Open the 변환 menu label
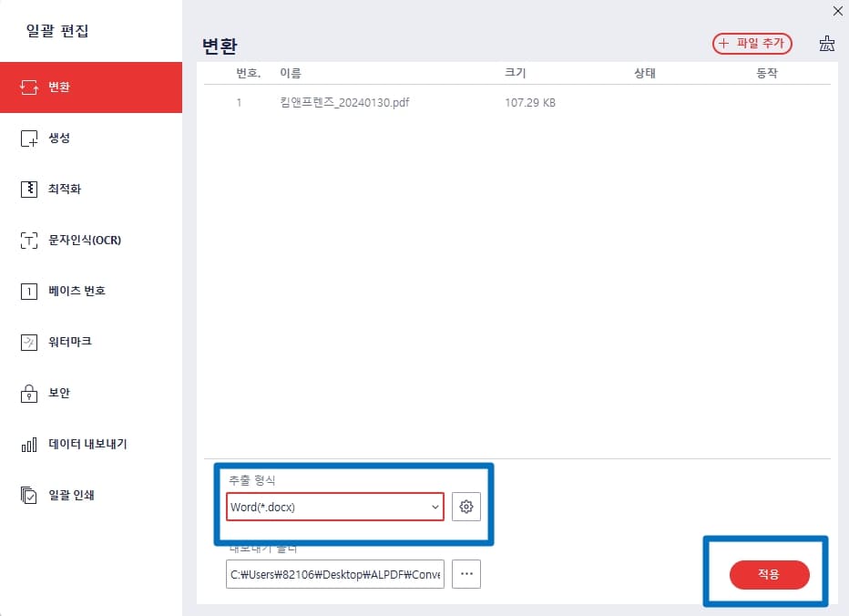This screenshot has height=616, width=849. tap(59, 87)
